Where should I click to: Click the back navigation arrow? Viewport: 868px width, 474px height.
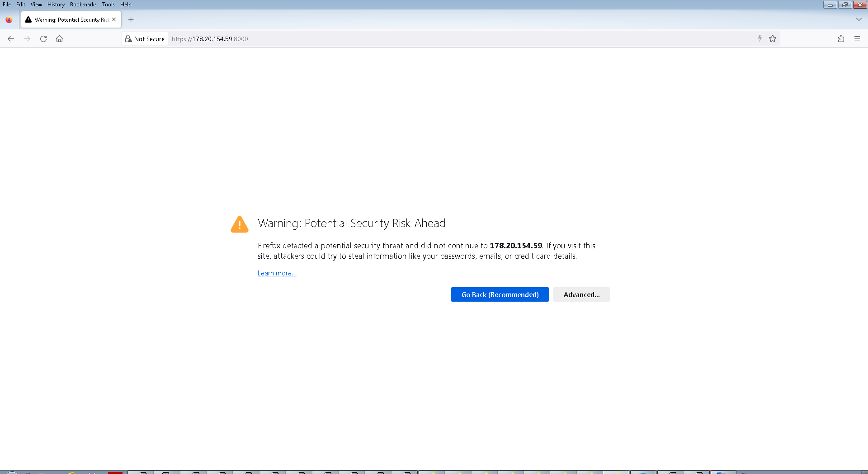11,39
